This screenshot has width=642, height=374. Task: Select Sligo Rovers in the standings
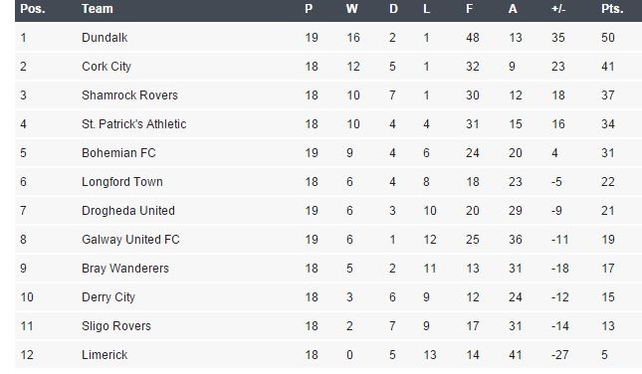coord(116,326)
